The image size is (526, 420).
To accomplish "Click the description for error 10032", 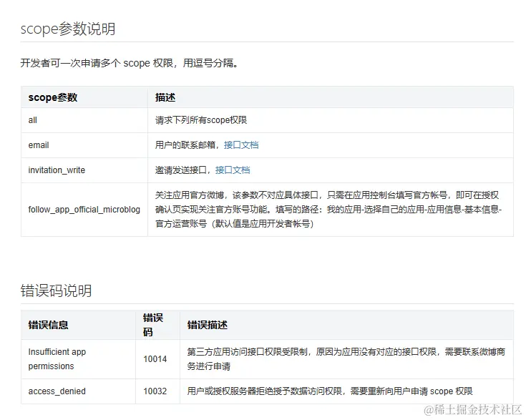I will tap(330, 391).
